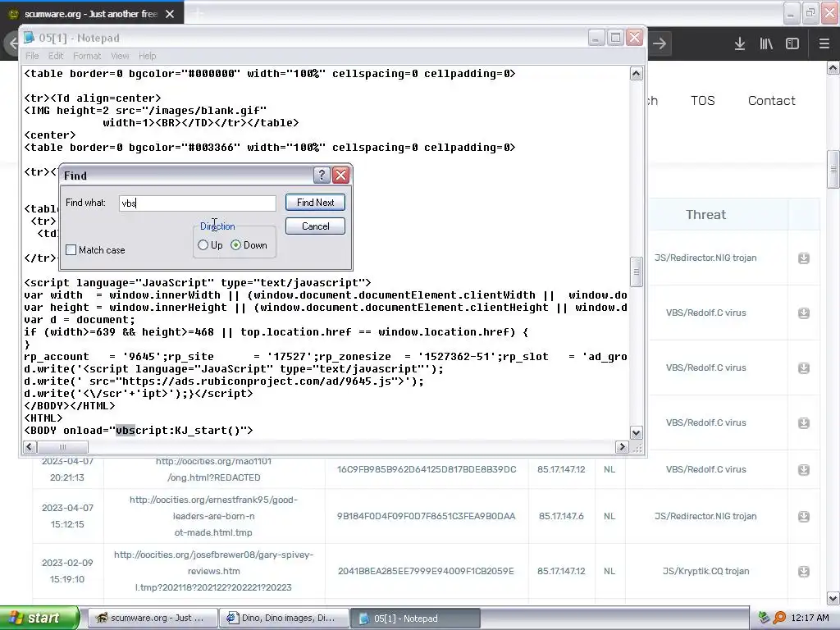The height and width of the screenshot is (630, 840).
Task: Click download icon in 16C9FB985B962D64 VBS/Redolf.C row
Action: 804,470
